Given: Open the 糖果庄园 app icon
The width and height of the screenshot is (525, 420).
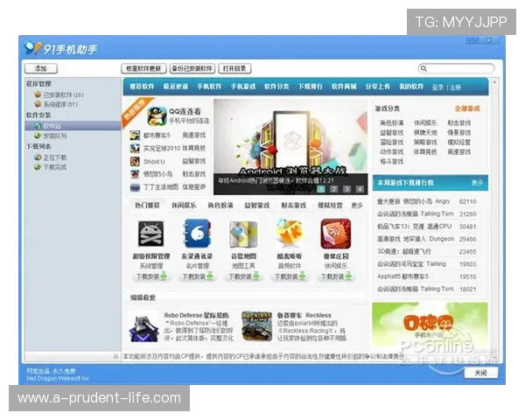Looking at the screenshot, I should click(335, 234).
